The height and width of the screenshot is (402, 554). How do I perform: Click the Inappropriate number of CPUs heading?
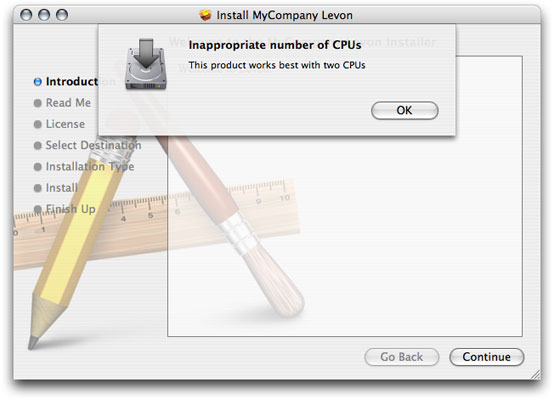click(275, 45)
